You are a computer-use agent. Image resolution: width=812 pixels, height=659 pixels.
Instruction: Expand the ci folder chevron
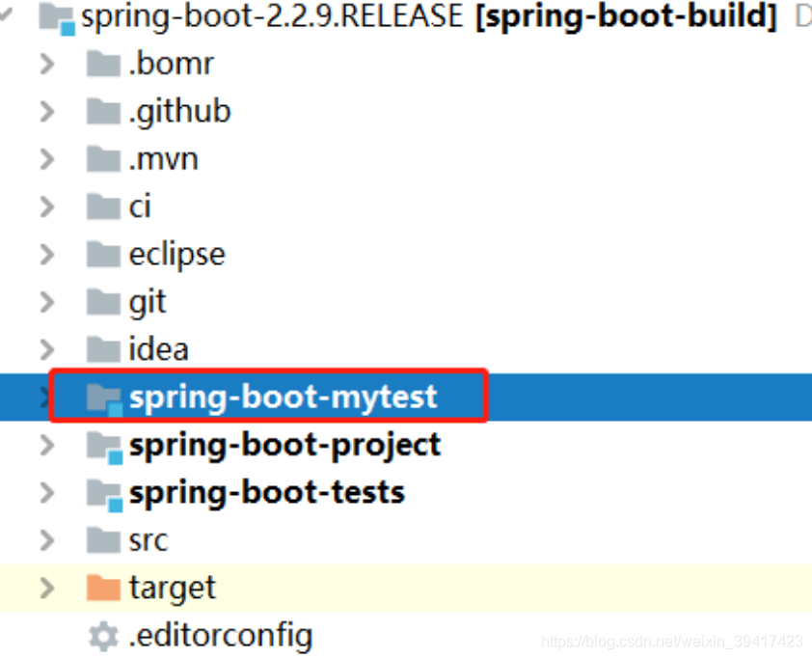coord(47,207)
